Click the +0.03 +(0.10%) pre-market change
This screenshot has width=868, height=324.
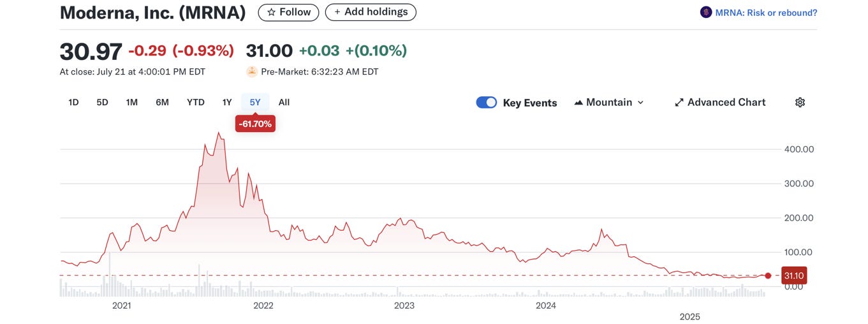(x=353, y=51)
